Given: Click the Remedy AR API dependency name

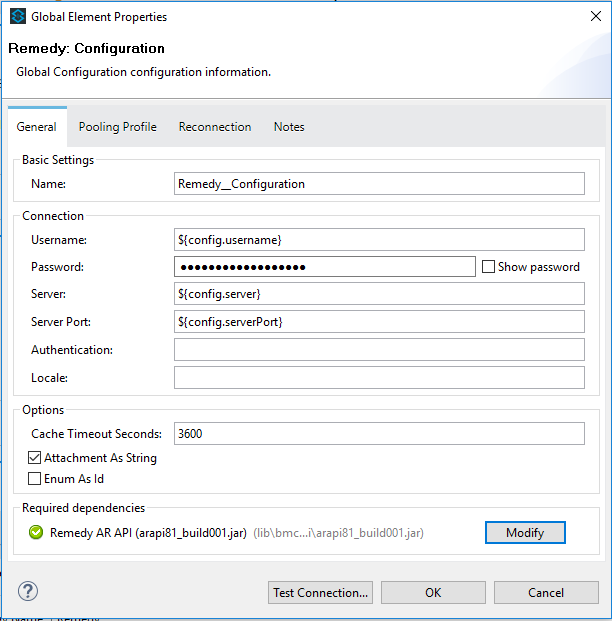Looking at the screenshot, I should (148, 533).
